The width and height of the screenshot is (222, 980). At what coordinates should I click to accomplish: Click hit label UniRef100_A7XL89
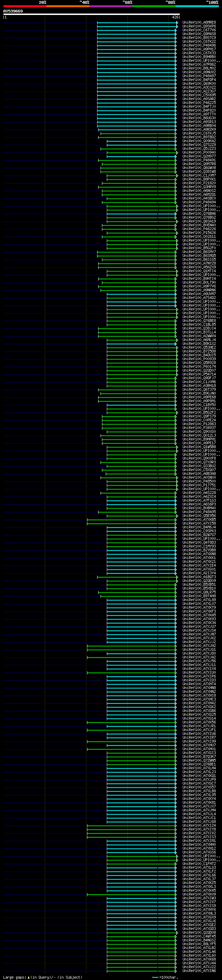(x=199, y=600)
